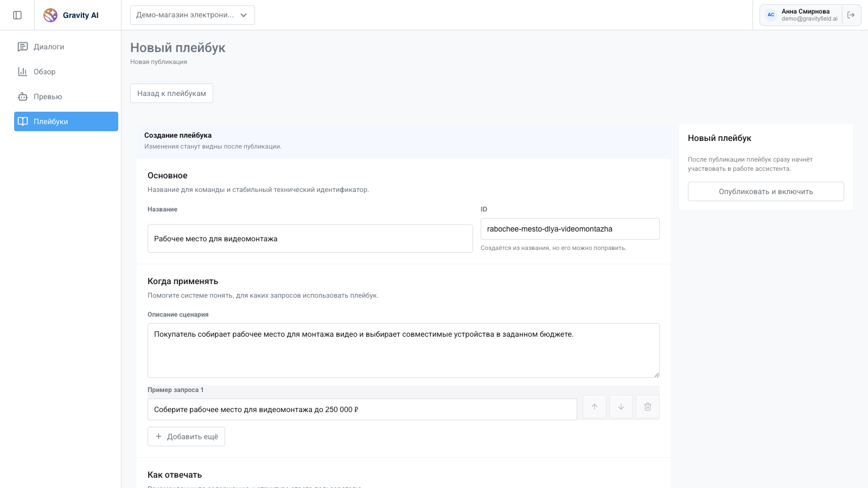Click the Диалоги chat icon

23,47
